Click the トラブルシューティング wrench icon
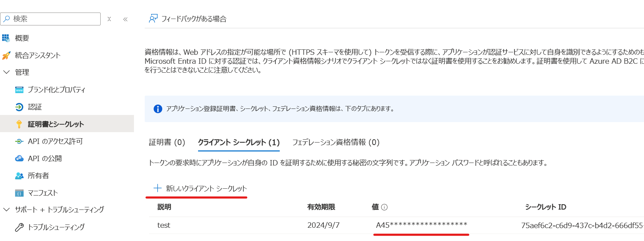The width and height of the screenshot is (644, 241). coord(19,227)
